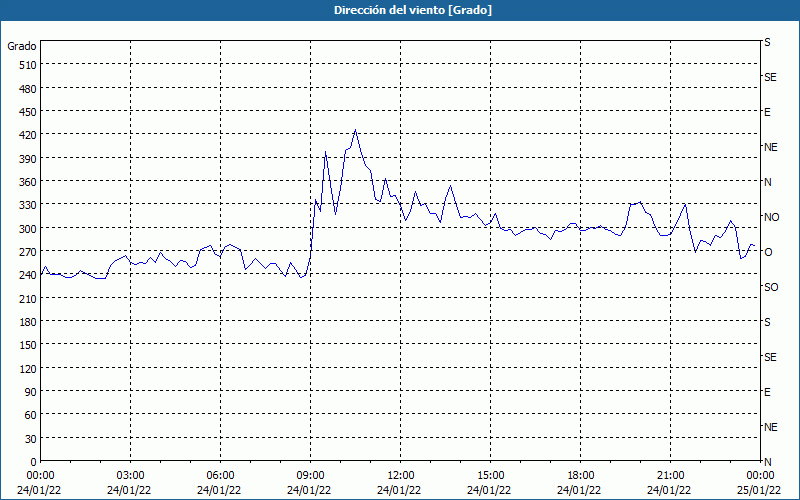Select the 18:00 time label
This screenshot has width=800, height=500.
[x=581, y=476]
